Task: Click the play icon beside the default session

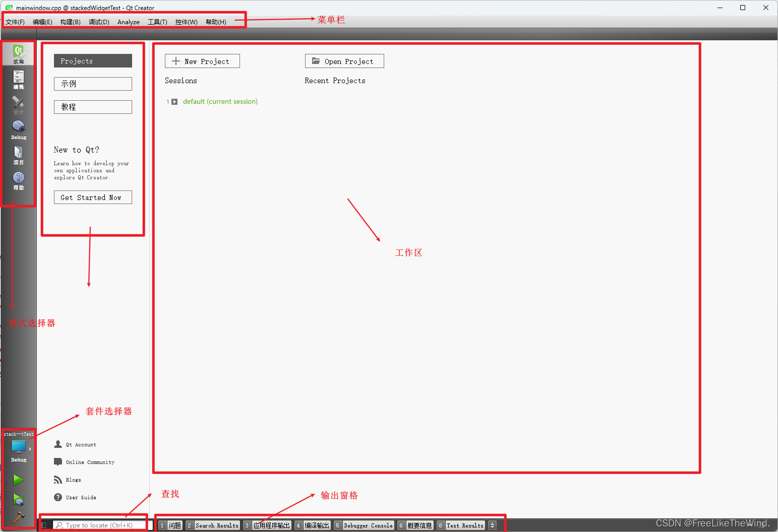Action: (174, 102)
